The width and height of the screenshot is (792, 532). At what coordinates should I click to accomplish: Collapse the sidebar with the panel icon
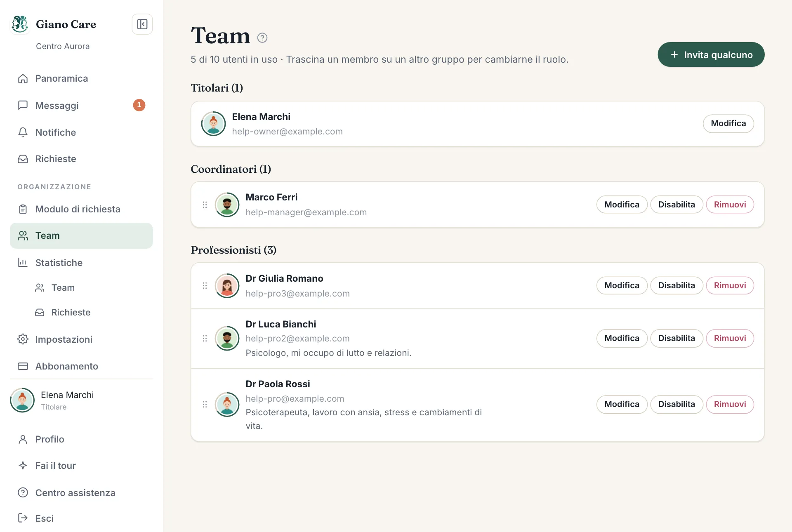142,24
